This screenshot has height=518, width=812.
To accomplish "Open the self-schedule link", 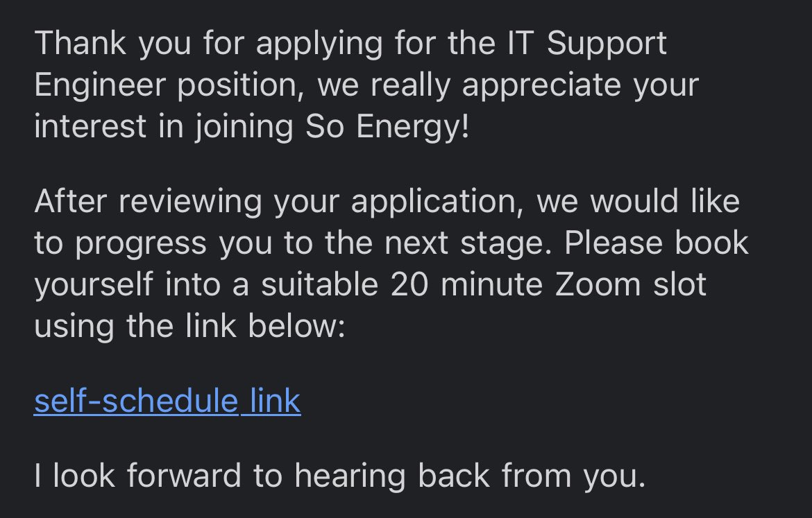I will coord(167,402).
